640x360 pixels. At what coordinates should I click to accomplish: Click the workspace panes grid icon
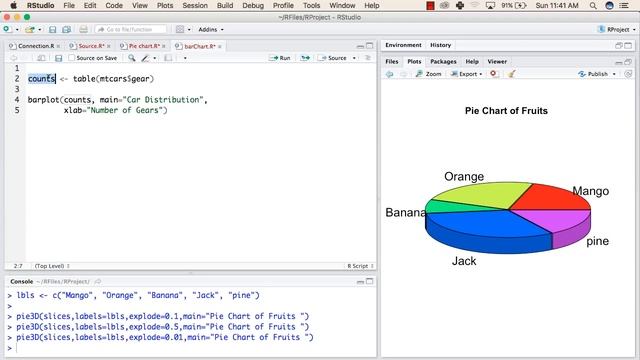click(180, 29)
